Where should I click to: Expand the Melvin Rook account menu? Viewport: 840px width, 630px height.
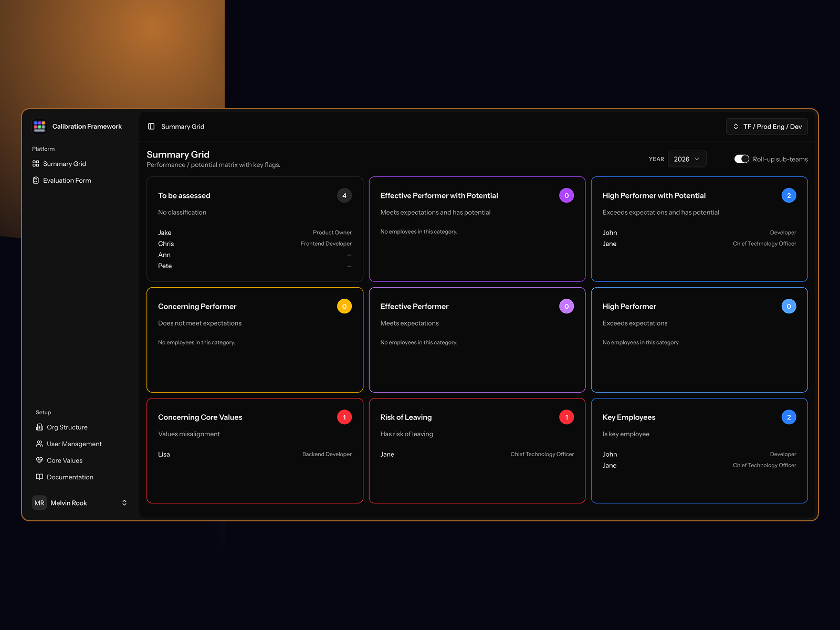click(x=124, y=503)
